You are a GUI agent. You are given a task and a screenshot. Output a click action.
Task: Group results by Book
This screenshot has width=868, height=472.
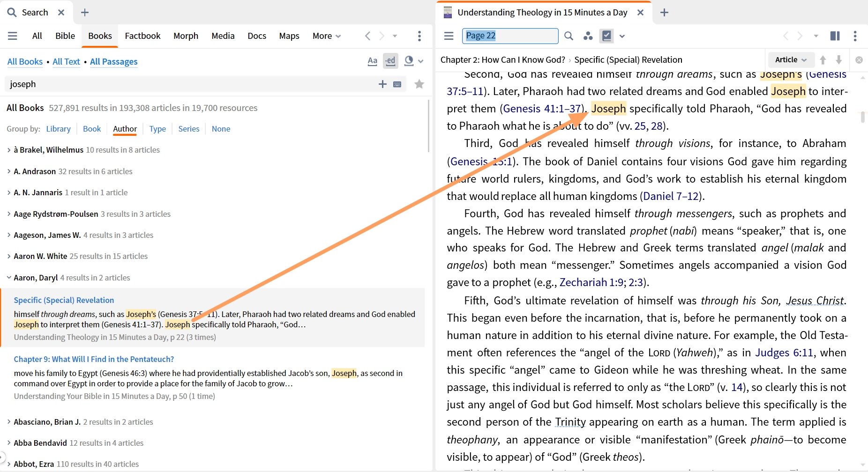coord(92,129)
